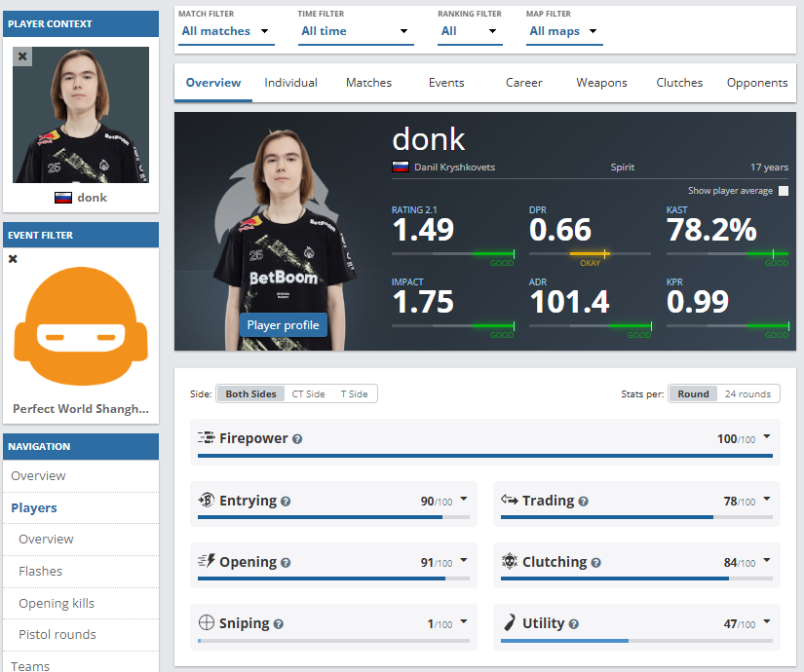Open Utility help question mark
Viewport: 804px width, 672px height.
click(574, 624)
